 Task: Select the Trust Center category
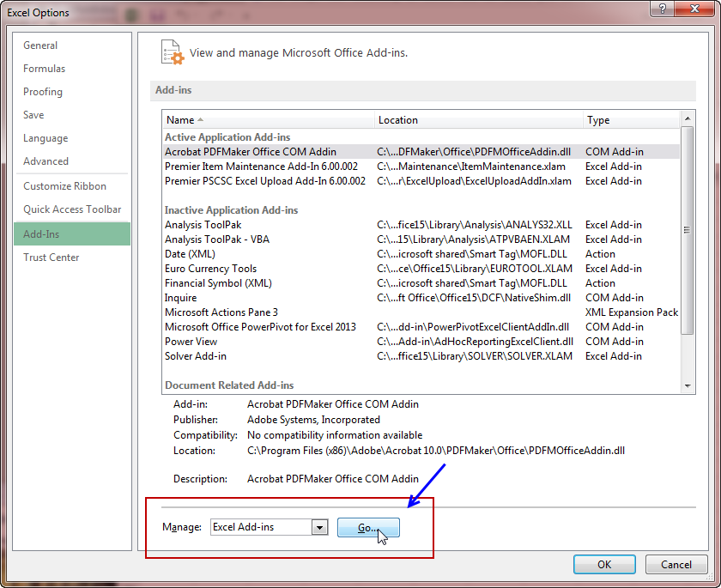(x=51, y=258)
